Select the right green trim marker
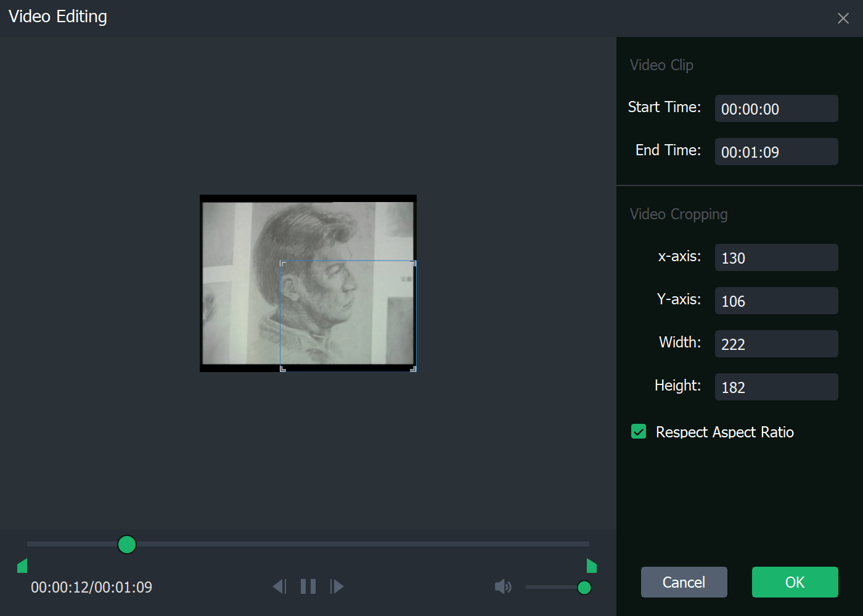Screen dimensions: 863x616 click(591, 565)
